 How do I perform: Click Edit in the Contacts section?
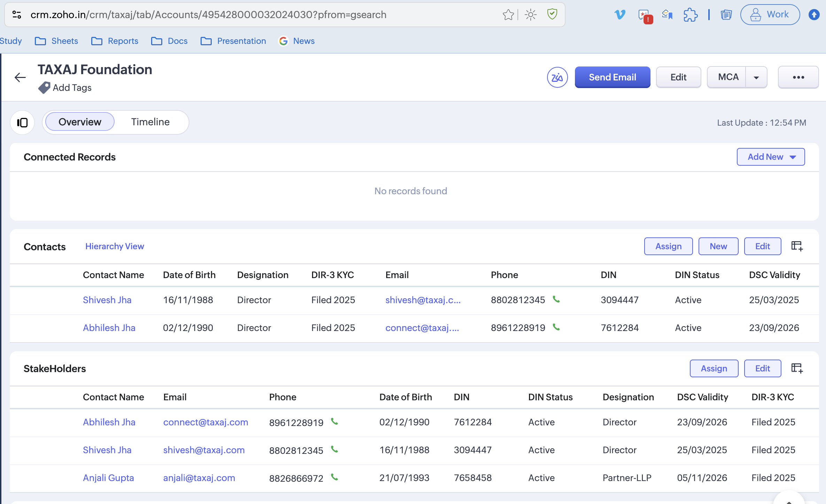point(763,246)
